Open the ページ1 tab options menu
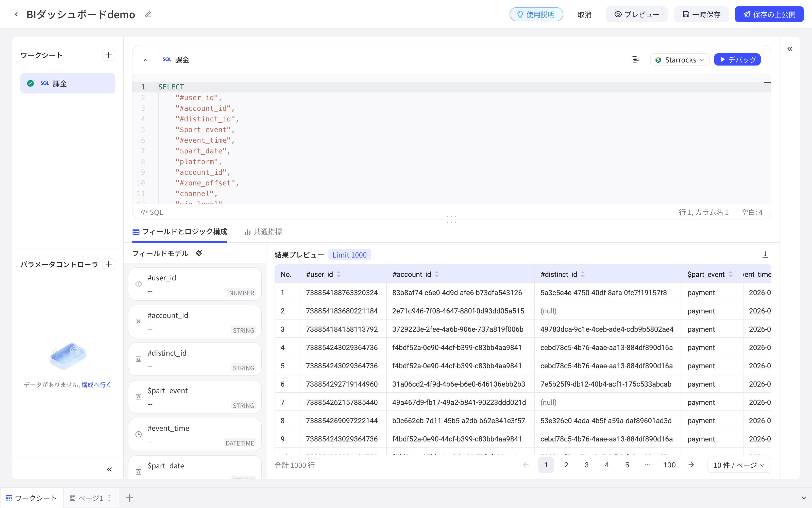 109,498
